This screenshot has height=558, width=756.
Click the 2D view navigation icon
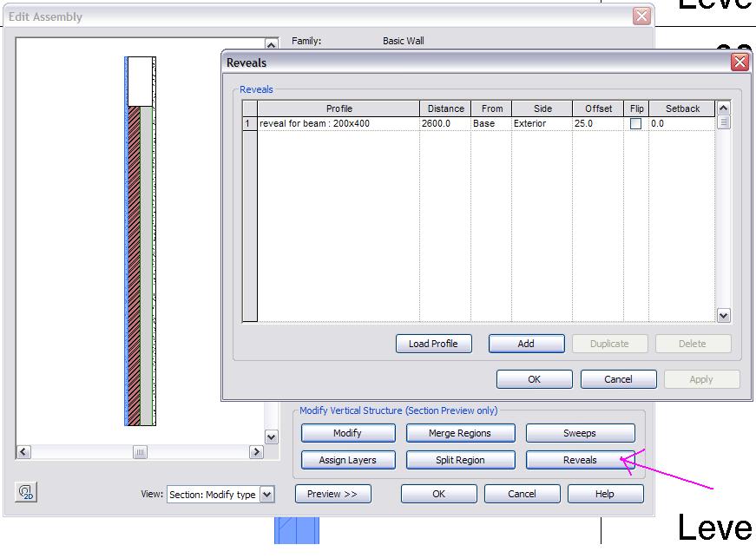26,492
